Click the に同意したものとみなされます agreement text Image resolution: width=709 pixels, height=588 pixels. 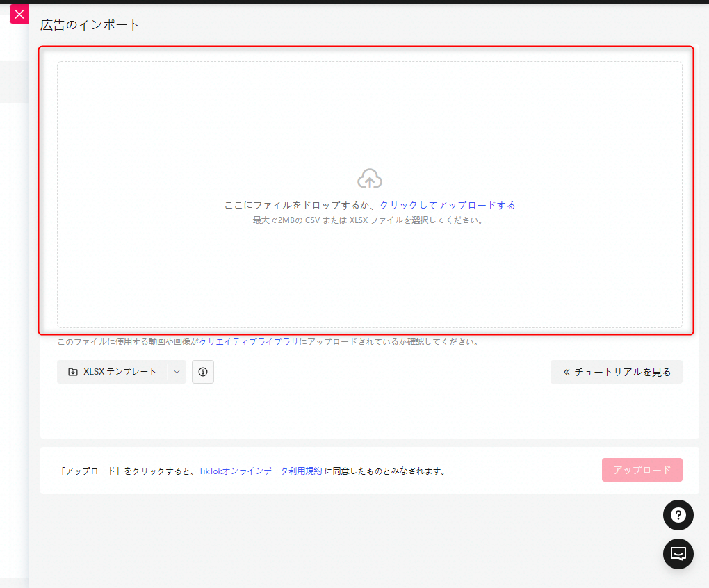coord(385,471)
